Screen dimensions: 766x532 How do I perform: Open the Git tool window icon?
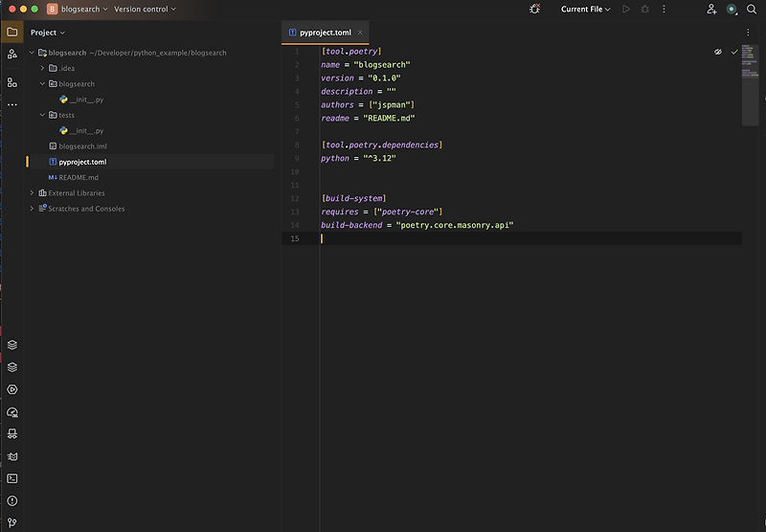[x=12, y=523]
